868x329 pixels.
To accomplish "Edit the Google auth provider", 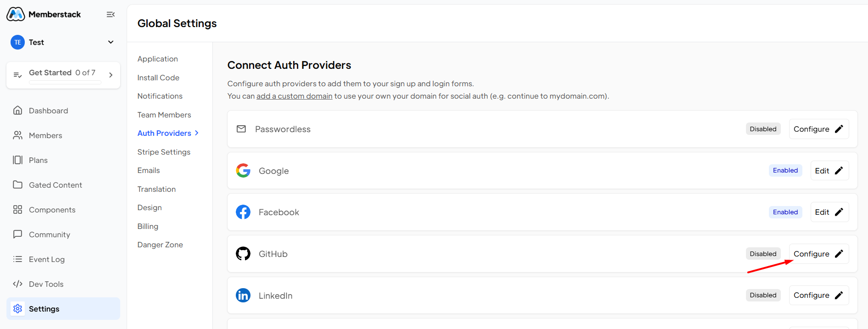I will click(829, 171).
